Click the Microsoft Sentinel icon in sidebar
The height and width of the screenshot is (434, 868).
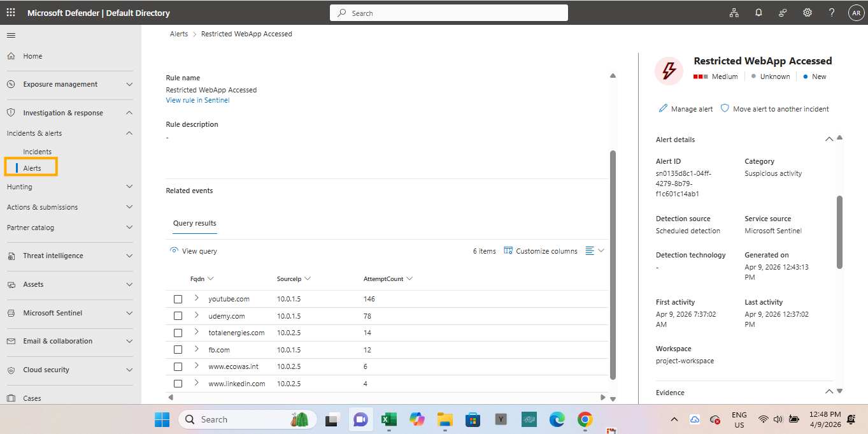(11, 313)
